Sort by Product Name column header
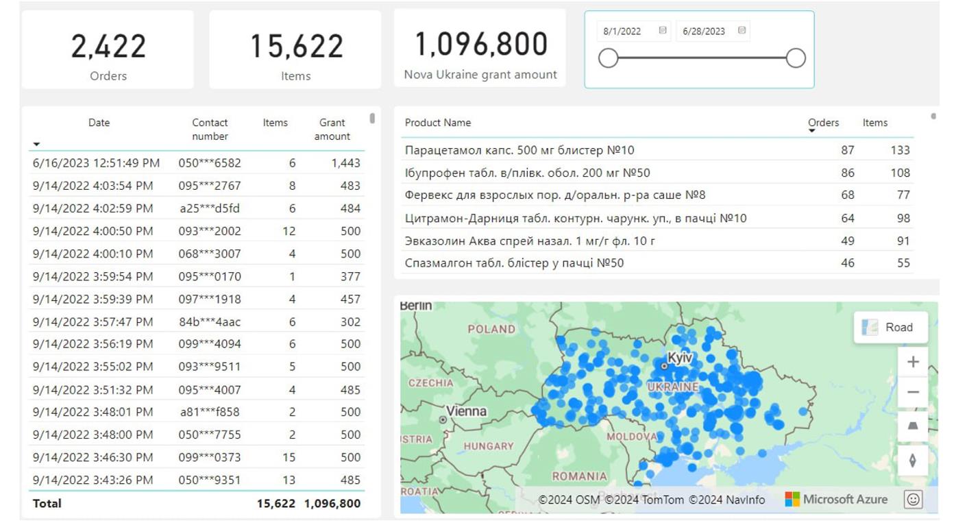This screenshot has height=525, width=980. (438, 123)
